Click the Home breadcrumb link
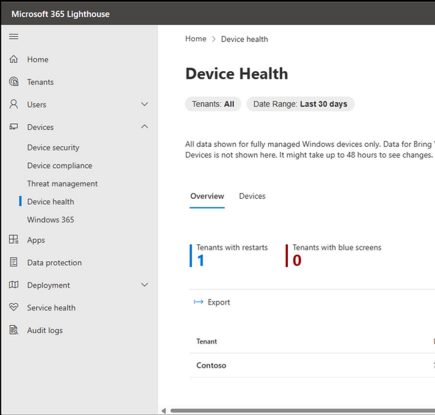Viewport: 435px width, 415px height. tap(196, 39)
